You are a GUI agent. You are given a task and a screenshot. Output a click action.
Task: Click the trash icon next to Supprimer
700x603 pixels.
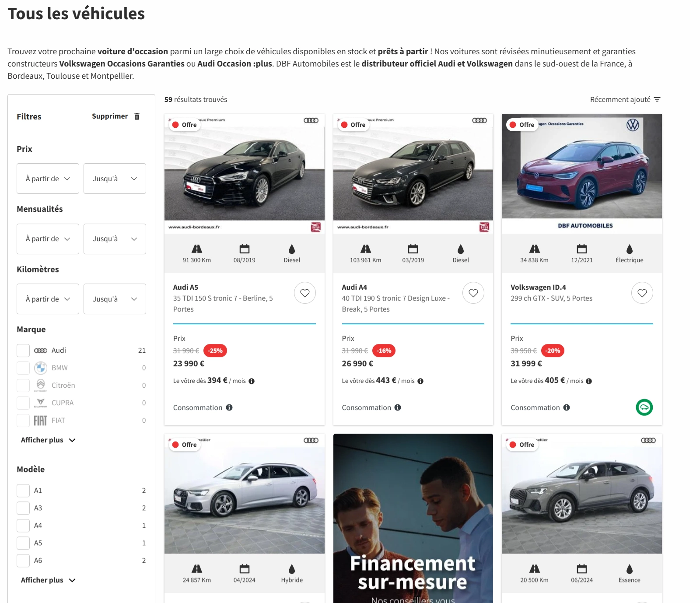coord(137,116)
